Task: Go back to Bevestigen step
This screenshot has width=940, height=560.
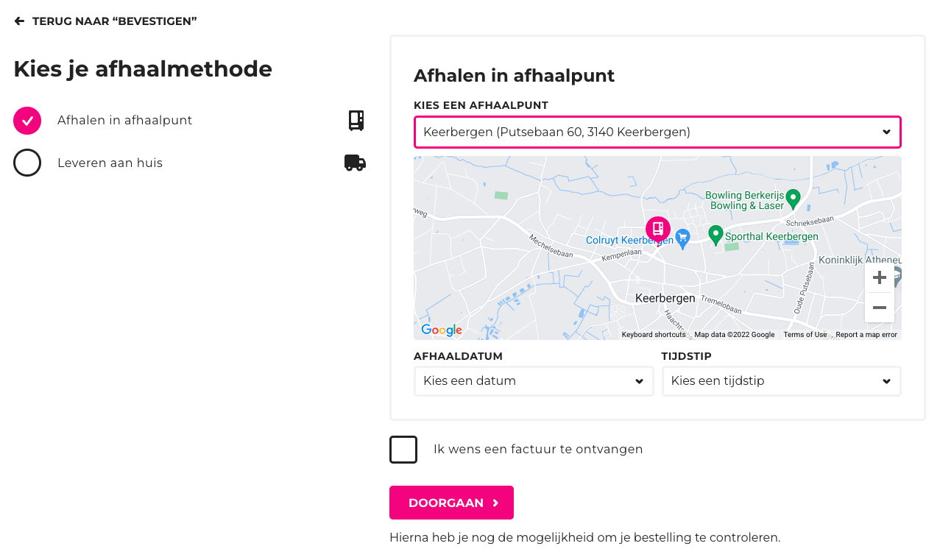Action: point(106,21)
